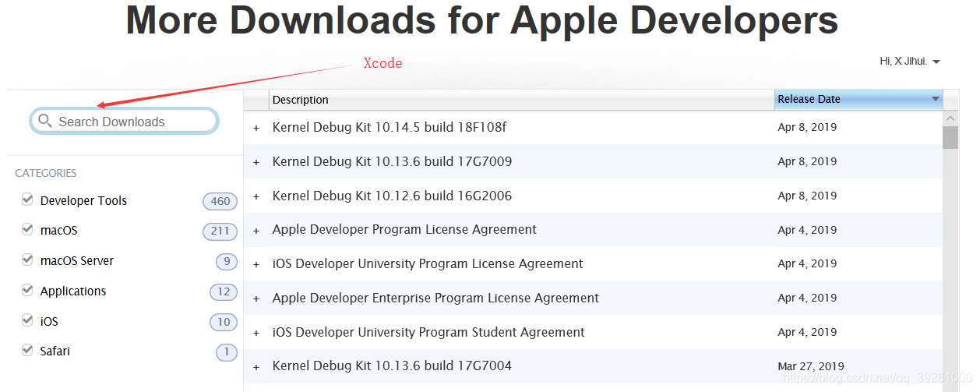Select Kernel Debug Kit 10.13.6 build 17G7004 text
Viewport: 980px width, 392px height.
click(392, 366)
